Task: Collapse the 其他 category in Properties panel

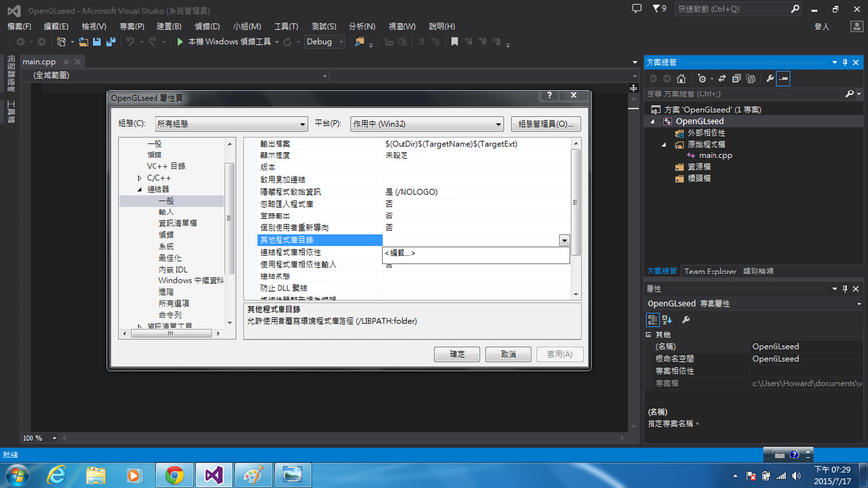Action: pos(649,335)
